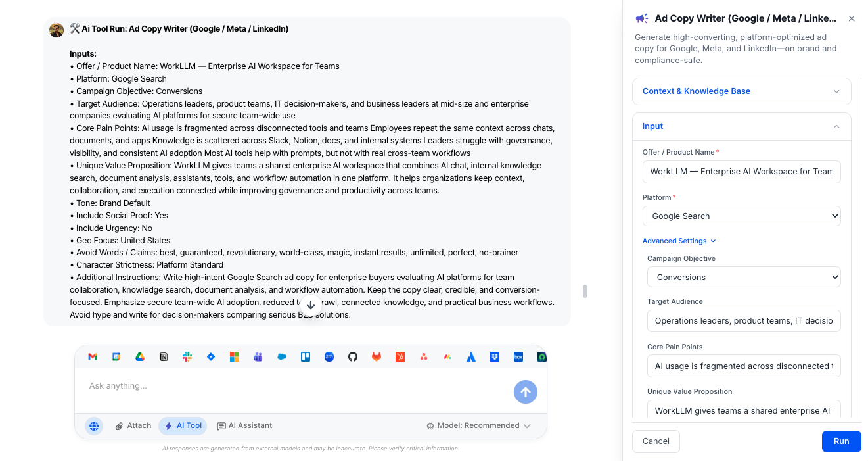Open the Slack integration icon
Image resolution: width=868 pixels, height=461 pixels.
187,356
